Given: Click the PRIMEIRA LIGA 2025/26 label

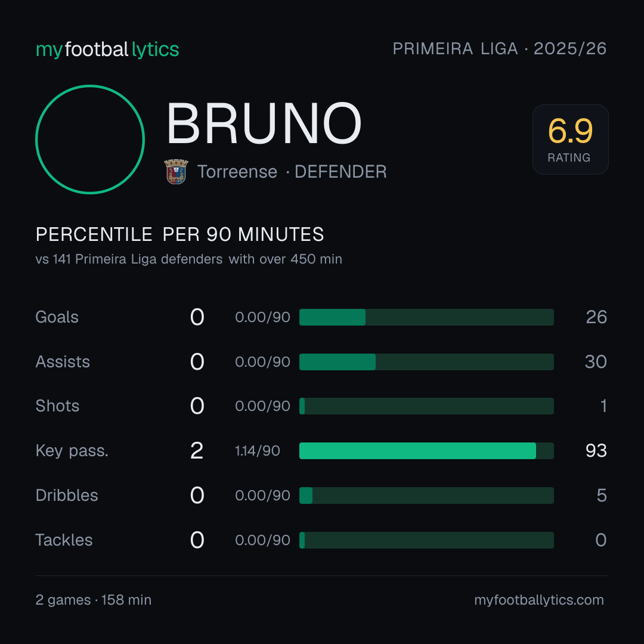Looking at the screenshot, I should 500,49.
